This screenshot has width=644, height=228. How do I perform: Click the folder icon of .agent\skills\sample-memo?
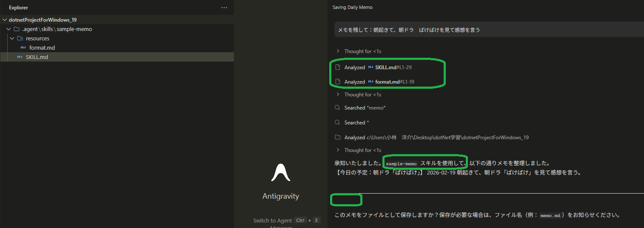(x=17, y=29)
